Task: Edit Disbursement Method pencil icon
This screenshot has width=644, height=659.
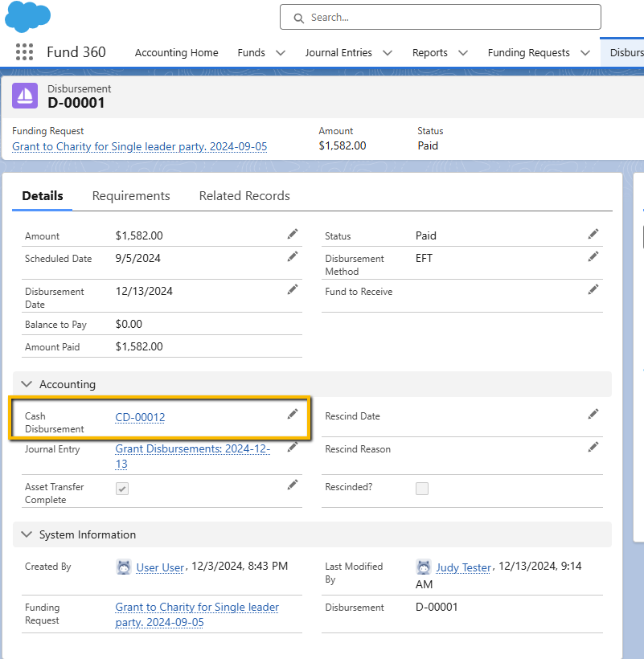Action: click(593, 257)
